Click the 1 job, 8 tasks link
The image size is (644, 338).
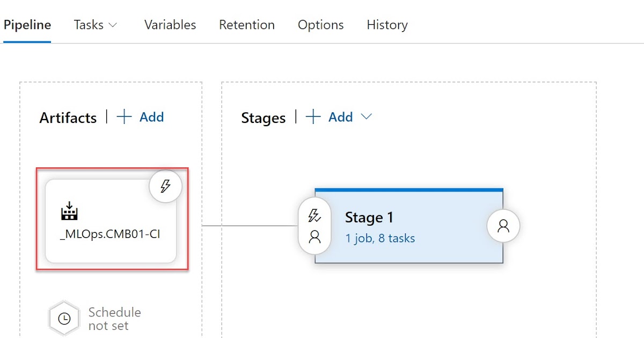click(x=379, y=238)
